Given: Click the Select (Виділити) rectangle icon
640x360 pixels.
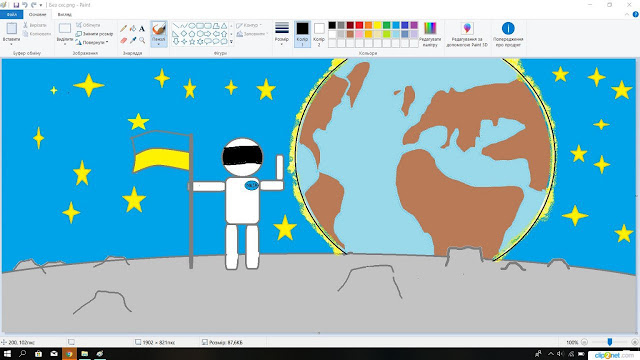Looking at the screenshot, I should pos(64,29).
